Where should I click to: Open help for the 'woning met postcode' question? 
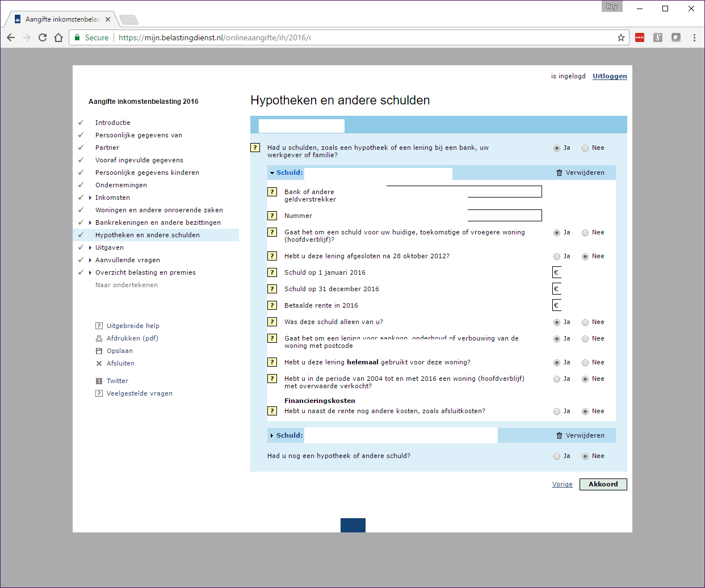[x=272, y=338]
